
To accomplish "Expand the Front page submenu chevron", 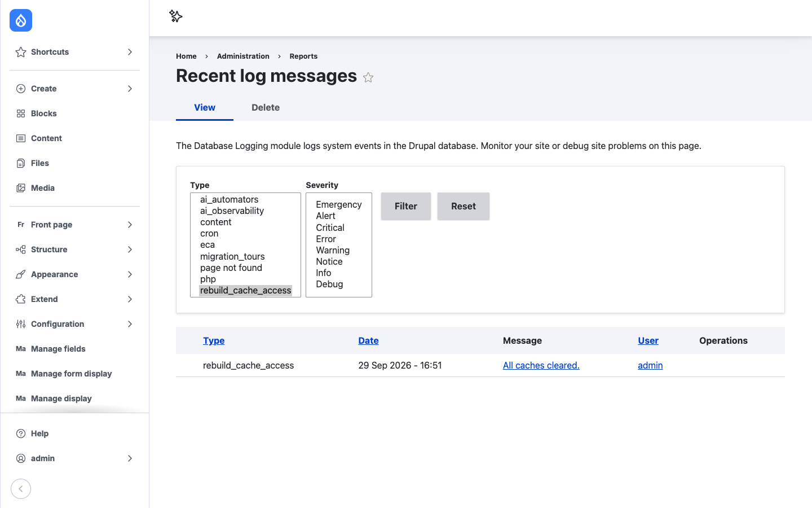I will point(130,225).
